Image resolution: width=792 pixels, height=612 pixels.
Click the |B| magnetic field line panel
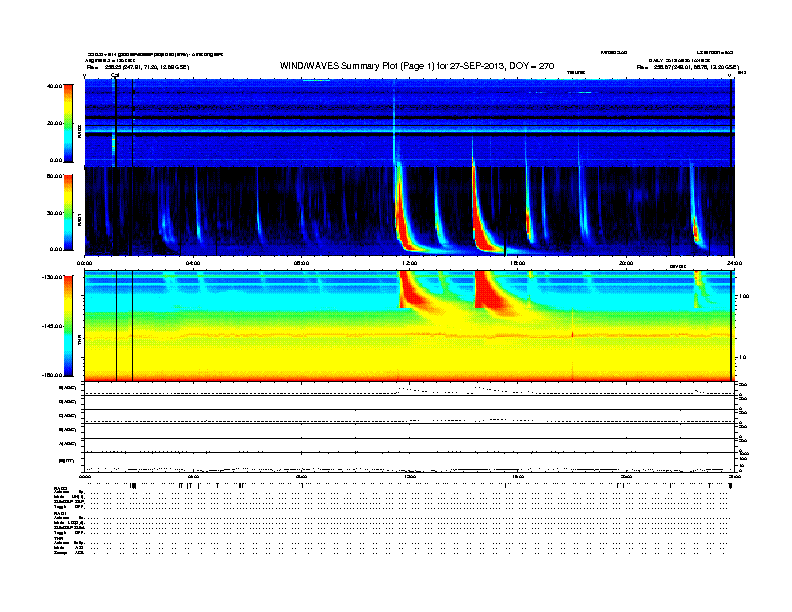pyautogui.click(x=410, y=463)
